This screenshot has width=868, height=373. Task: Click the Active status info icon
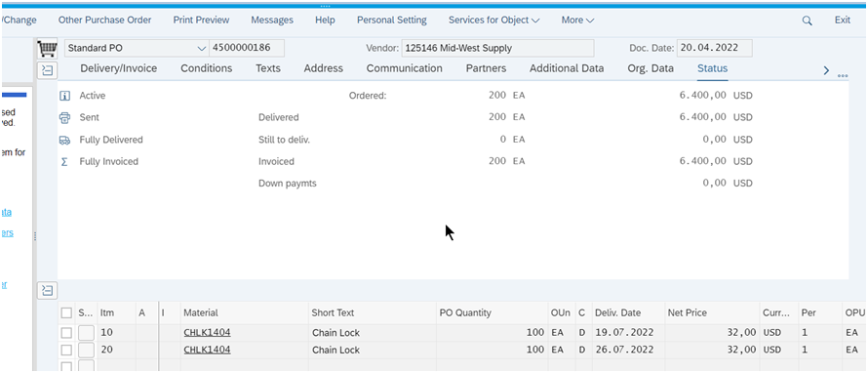click(64, 96)
